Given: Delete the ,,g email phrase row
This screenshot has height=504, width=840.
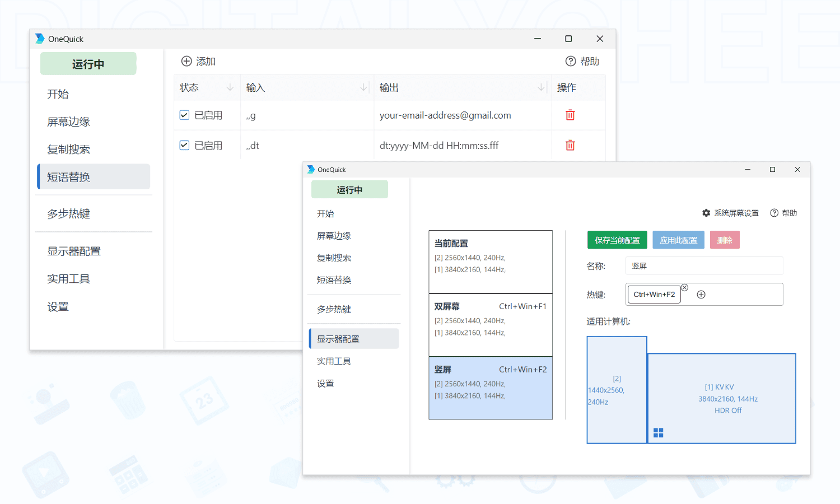Looking at the screenshot, I should pos(570,115).
